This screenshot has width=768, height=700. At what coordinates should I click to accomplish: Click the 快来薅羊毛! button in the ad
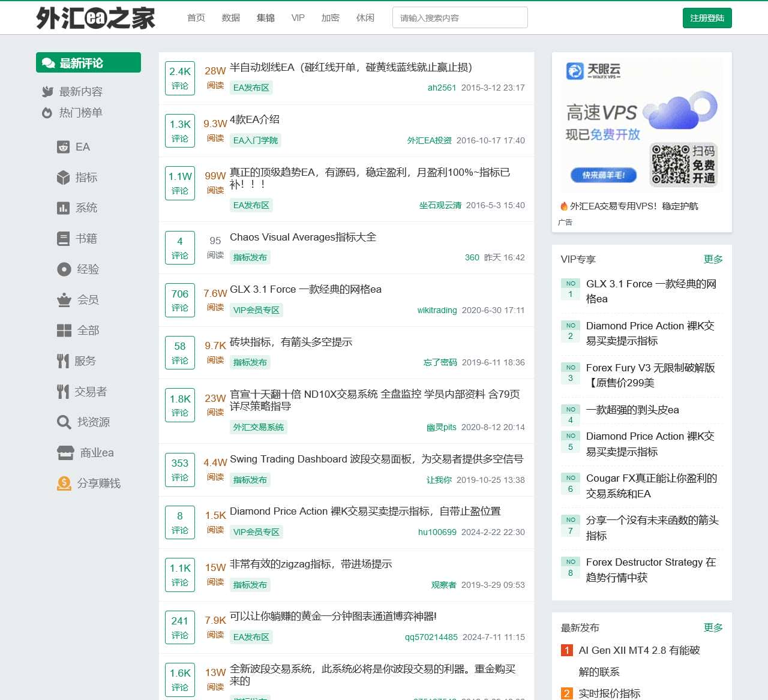tap(604, 175)
